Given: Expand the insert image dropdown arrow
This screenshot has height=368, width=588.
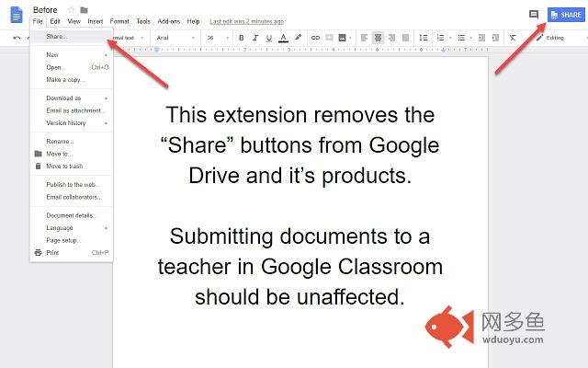Looking at the screenshot, I should 350,38.
